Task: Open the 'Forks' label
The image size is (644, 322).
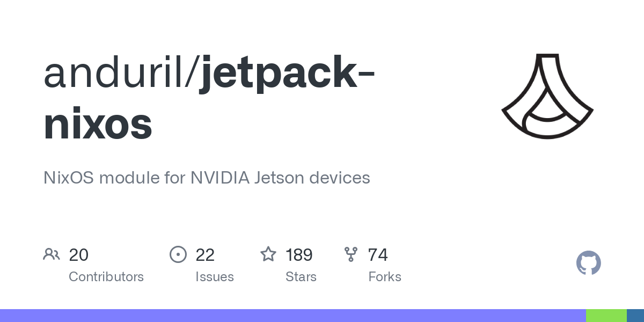Action: 385,277
